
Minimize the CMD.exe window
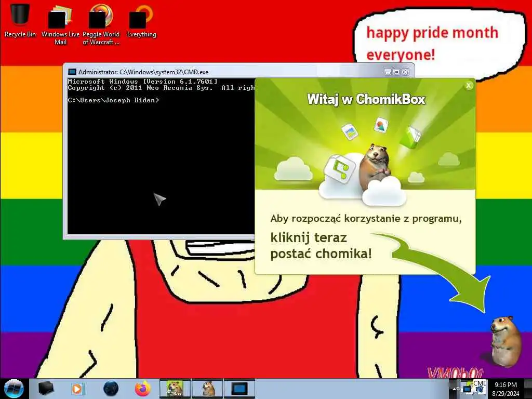(388, 72)
